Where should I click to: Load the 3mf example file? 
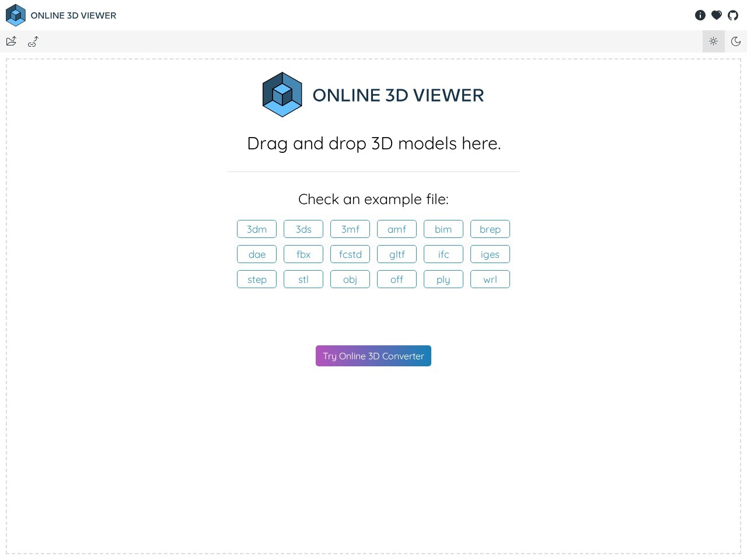point(350,229)
